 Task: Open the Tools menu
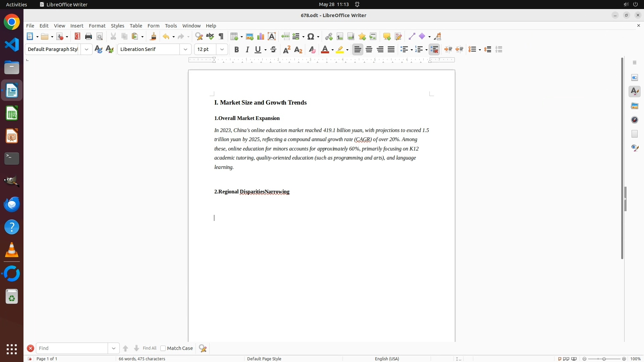click(x=171, y=26)
